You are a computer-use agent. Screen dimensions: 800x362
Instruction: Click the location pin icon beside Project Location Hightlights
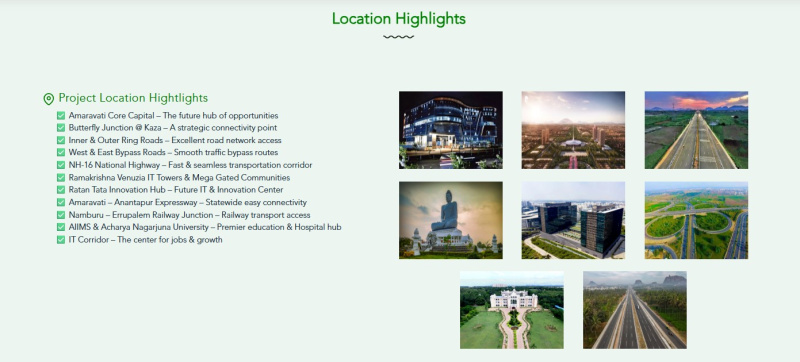[48, 99]
